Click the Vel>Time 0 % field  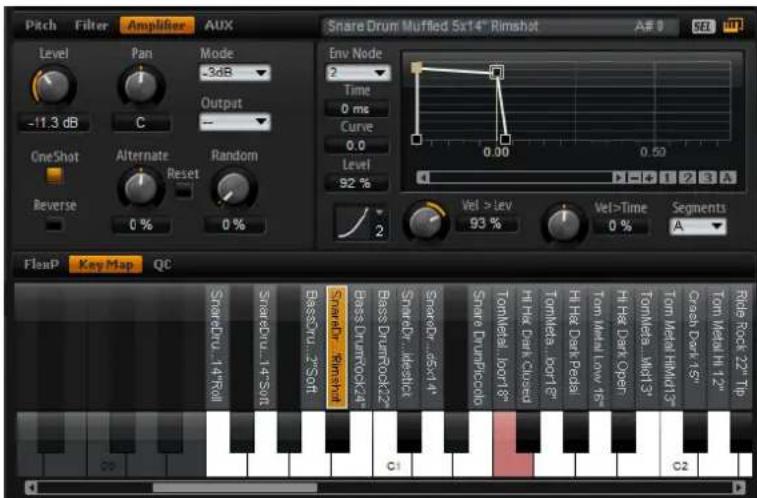click(x=620, y=226)
